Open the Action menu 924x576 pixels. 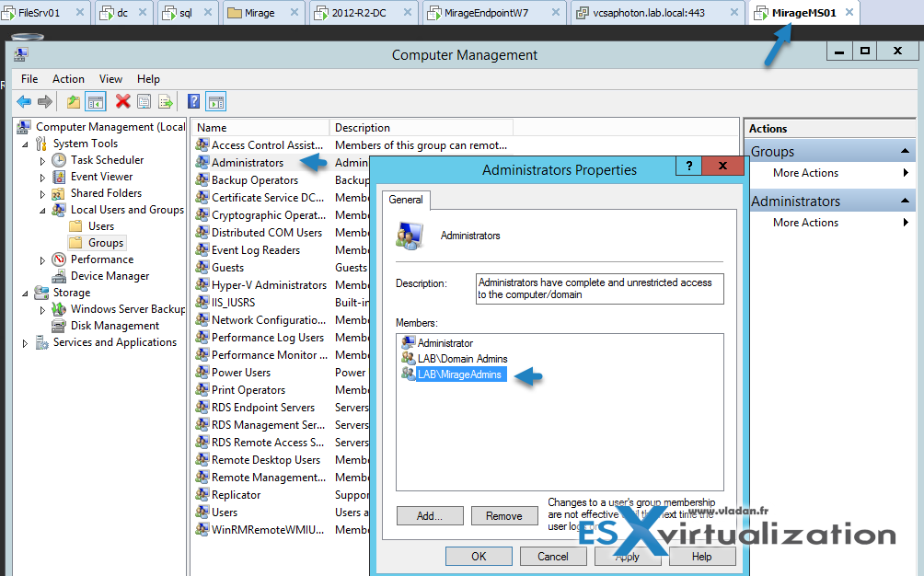pyautogui.click(x=68, y=79)
